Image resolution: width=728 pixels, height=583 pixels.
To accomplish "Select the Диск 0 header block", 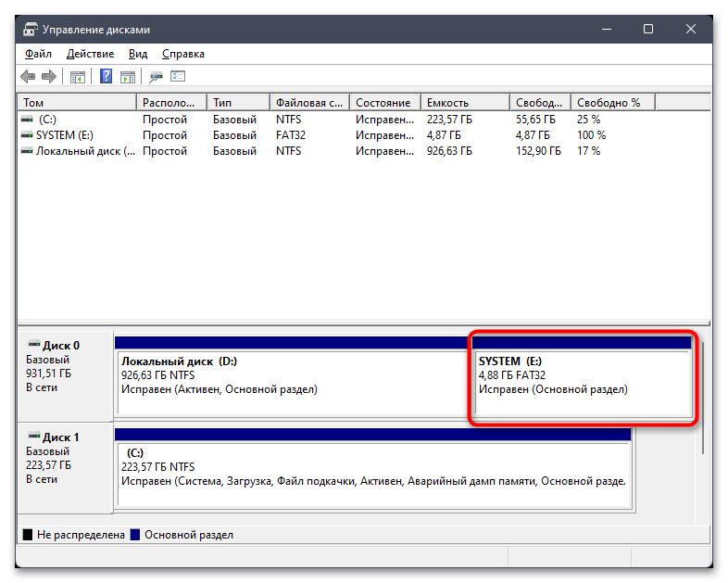I will 65,375.
